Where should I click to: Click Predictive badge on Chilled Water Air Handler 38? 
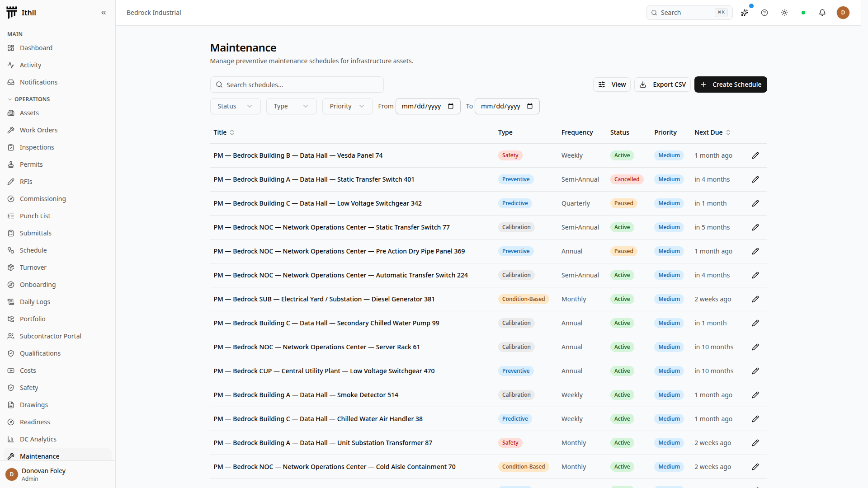pos(515,419)
